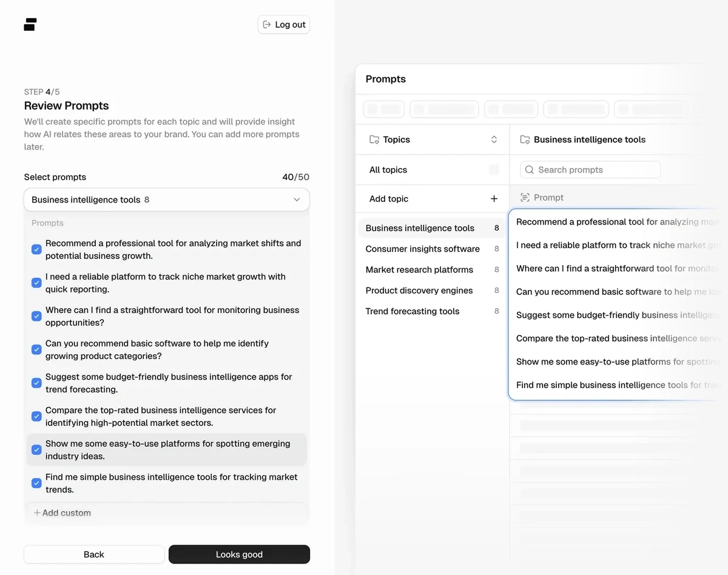Toggle the All topics checkbox in preview
Screen dimensions: 728x575
click(x=494, y=170)
